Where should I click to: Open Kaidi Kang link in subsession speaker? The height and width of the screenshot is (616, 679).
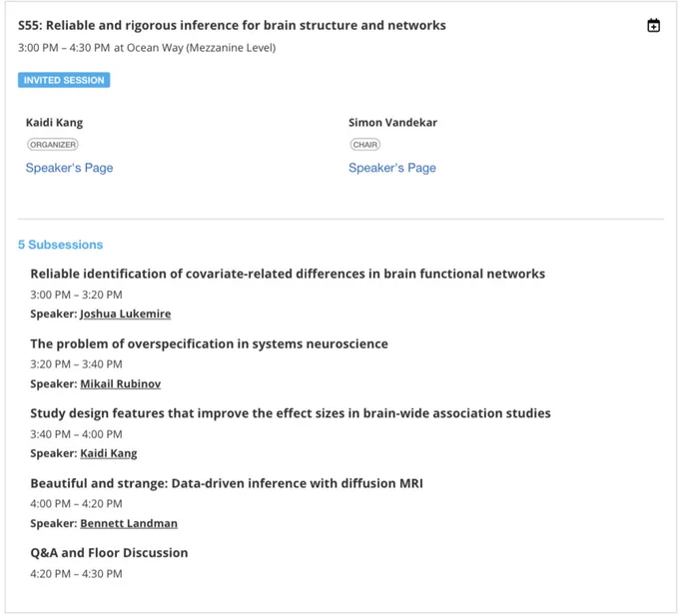coord(109,453)
